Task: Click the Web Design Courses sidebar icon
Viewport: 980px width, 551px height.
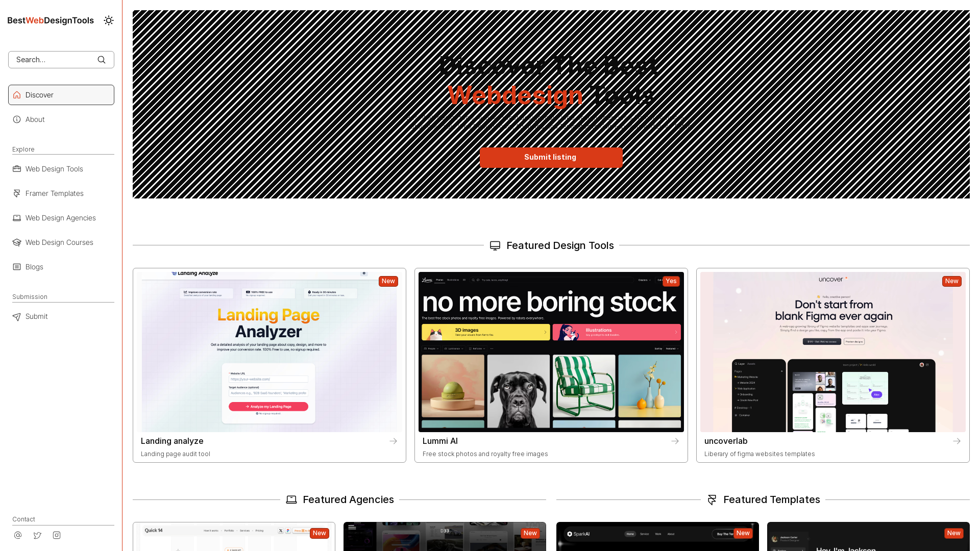Action: (x=16, y=242)
